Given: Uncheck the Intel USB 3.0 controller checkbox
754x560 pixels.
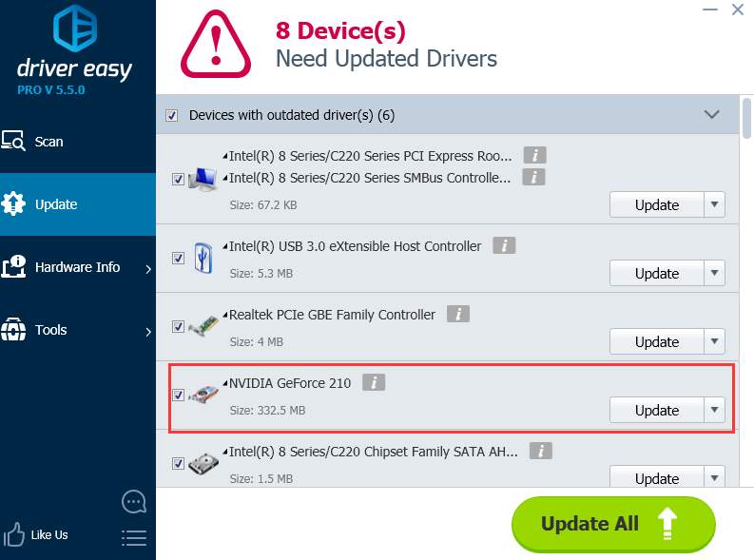Looking at the screenshot, I should pyautogui.click(x=178, y=258).
